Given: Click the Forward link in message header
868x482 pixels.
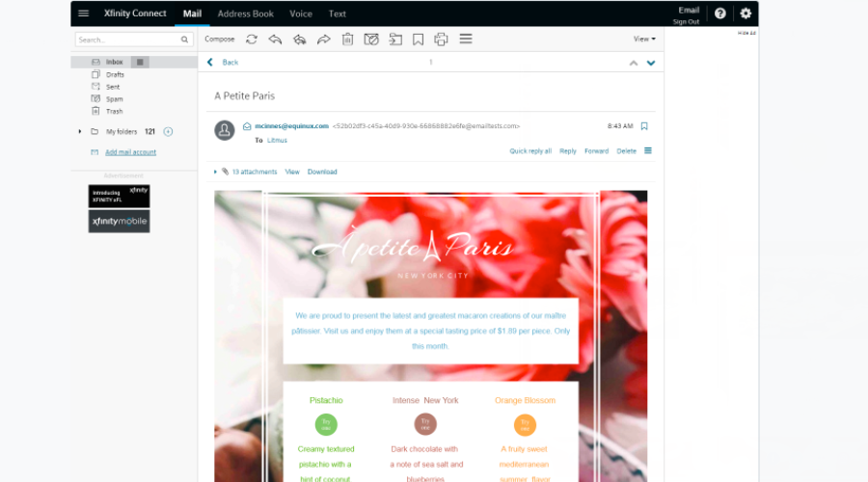Looking at the screenshot, I should (596, 151).
